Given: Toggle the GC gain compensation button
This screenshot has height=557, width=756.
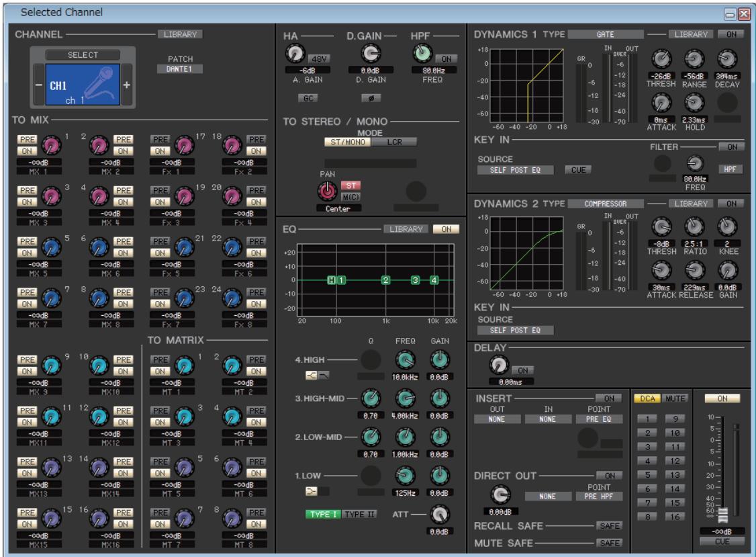Looking at the screenshot, I should click(308, 98).
